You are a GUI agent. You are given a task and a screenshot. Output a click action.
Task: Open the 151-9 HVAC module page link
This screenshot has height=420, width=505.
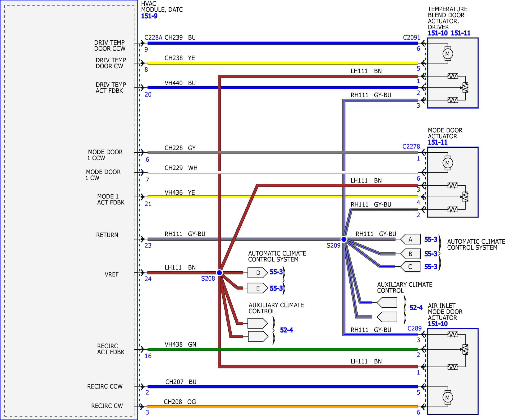[149, 16]
